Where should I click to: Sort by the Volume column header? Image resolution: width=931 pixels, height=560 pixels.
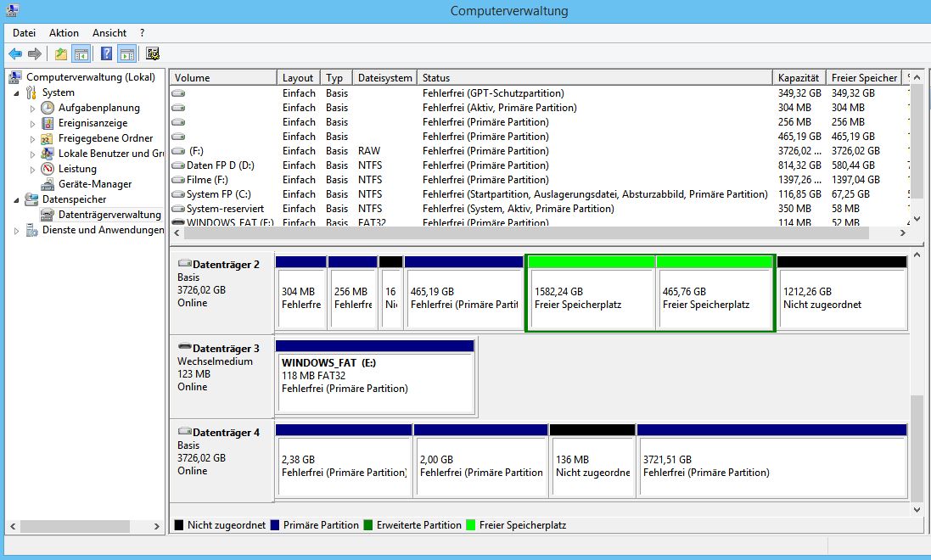pos(223,78)
